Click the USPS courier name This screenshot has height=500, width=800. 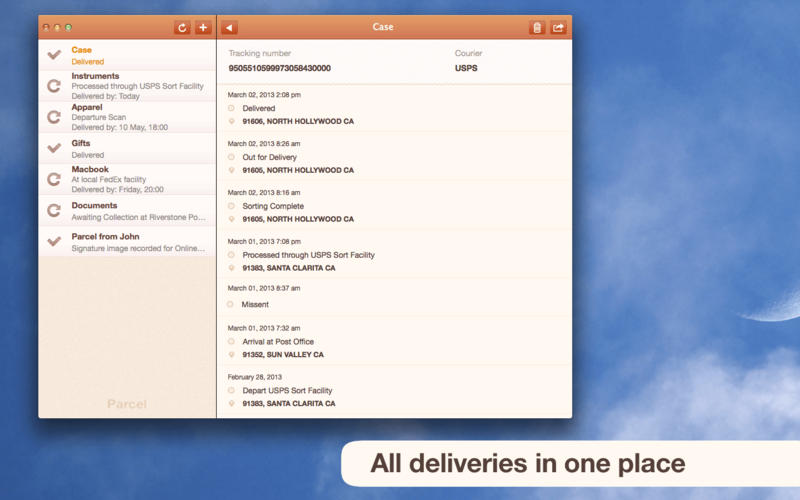(466, 69)
